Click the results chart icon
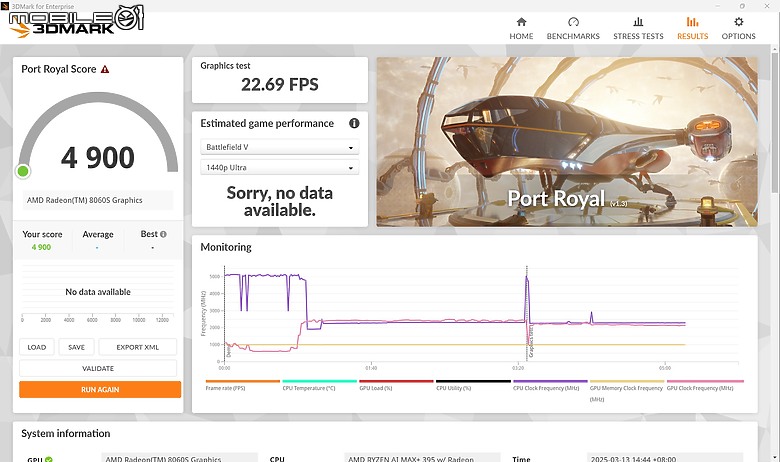Screen dimensions: 780x462 coord(692,21)
